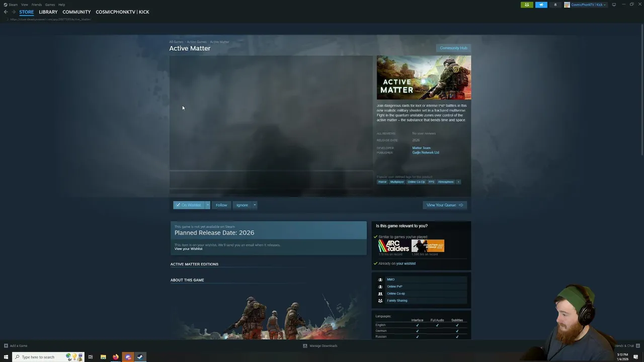This screenshot has width=644, height=362.
Task: Click the Counter-Strike 2 similar game thumbnail
Action: click(x=428, y=246)
